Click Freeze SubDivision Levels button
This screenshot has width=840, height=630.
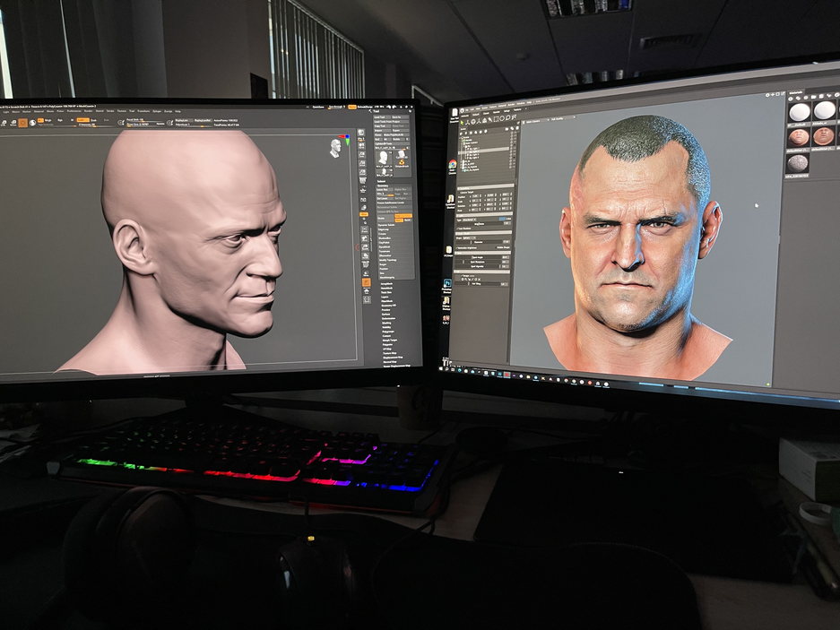pos(394,203)
